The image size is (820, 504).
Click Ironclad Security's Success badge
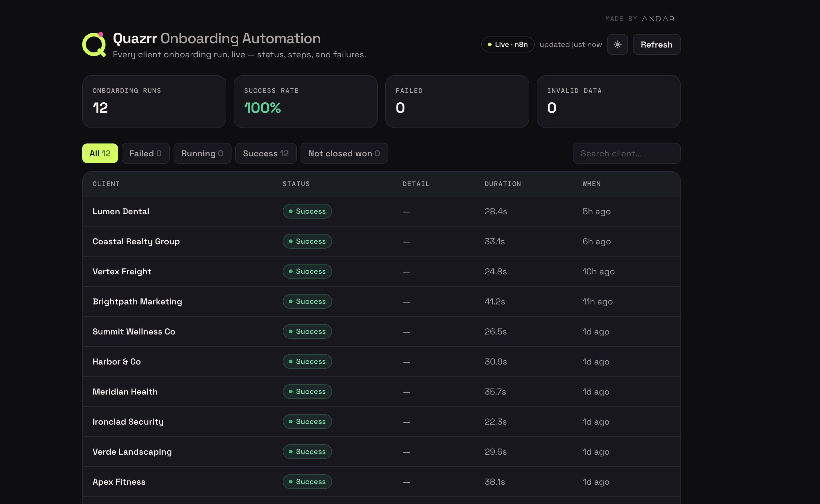coord(307,422)
